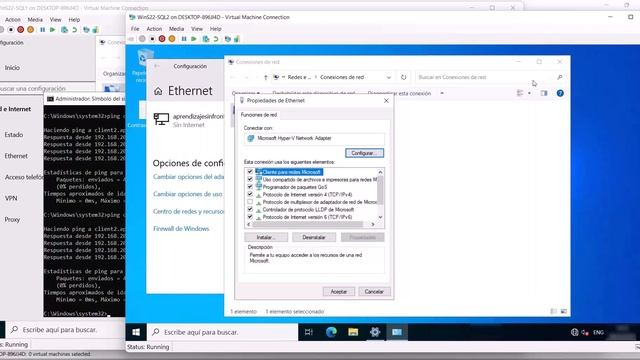Click the Desinstalar button
640x360 pixels.
click(x=314, y=237)
